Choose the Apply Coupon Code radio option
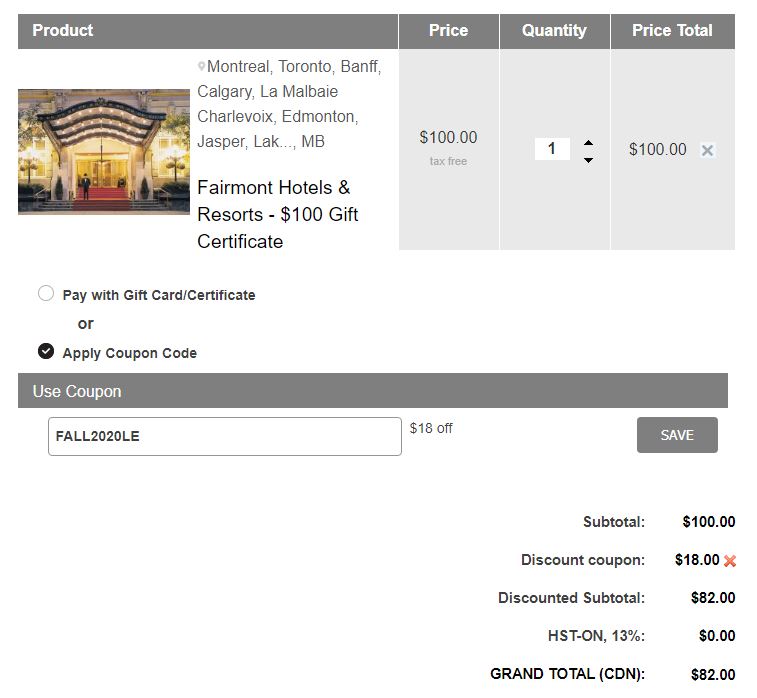The image size is (757, 698). 46,351
